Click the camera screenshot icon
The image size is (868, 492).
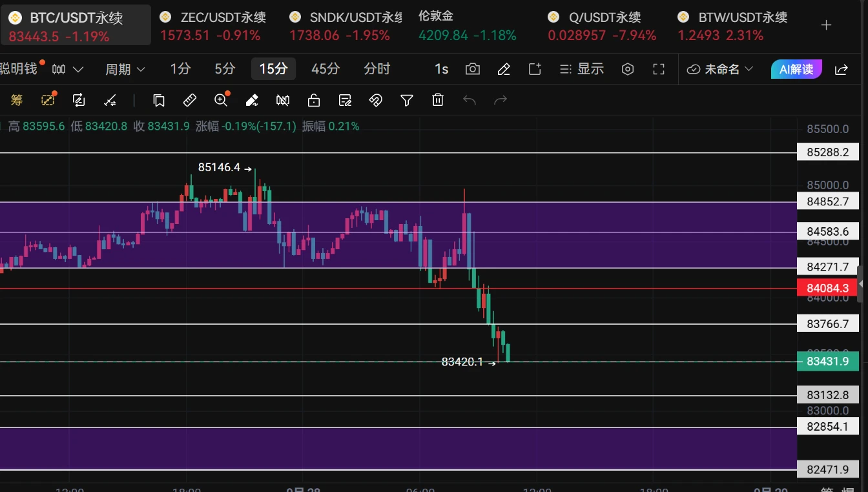[473, 69]
